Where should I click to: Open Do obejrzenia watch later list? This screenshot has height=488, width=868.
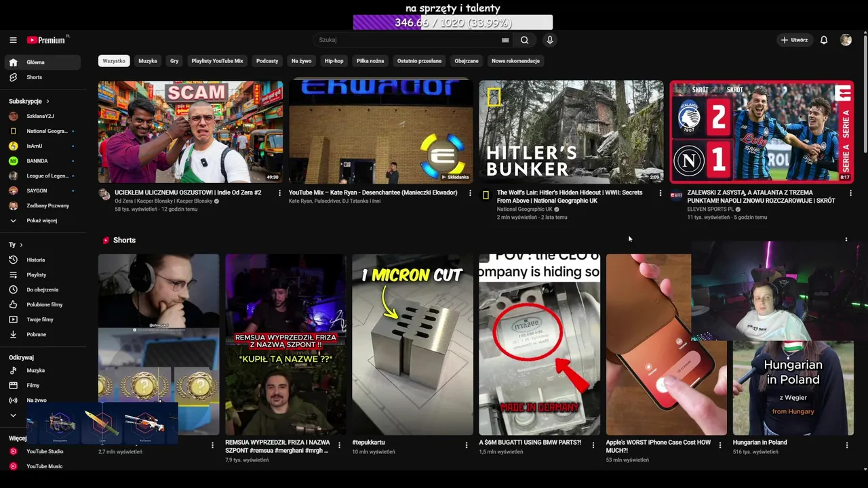coord(42,289)
